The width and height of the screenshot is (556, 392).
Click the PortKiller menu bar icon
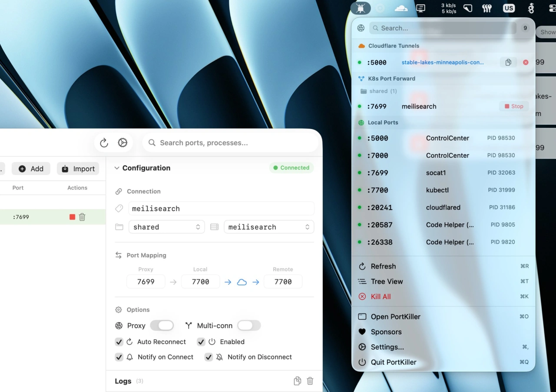click(361, 8)
